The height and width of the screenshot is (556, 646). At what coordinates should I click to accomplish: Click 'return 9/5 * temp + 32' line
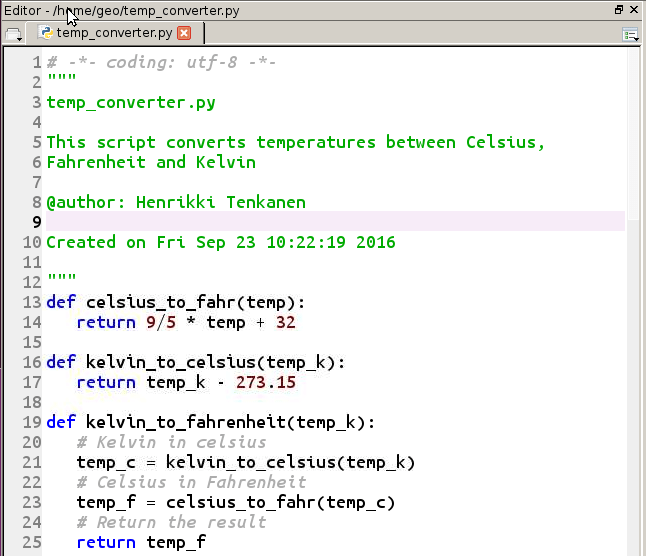(x=186, y=322)
